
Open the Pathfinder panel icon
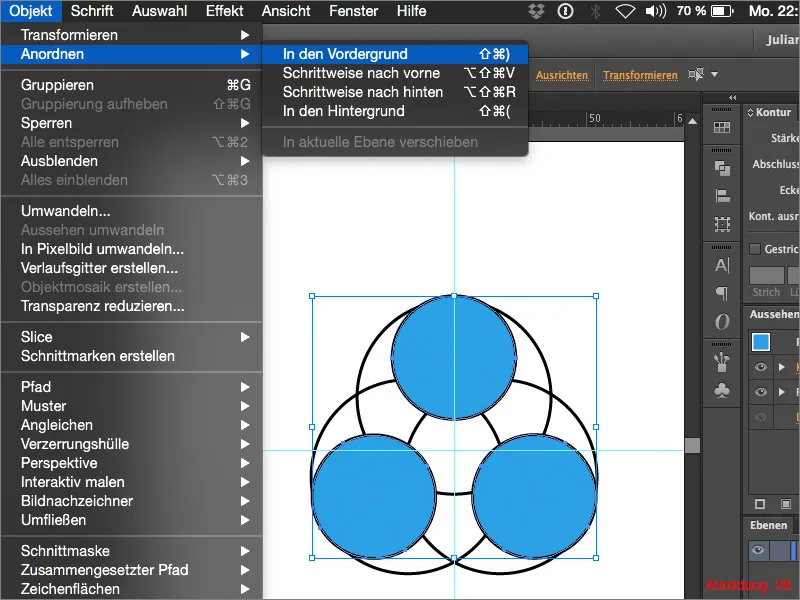pos(721,168)
